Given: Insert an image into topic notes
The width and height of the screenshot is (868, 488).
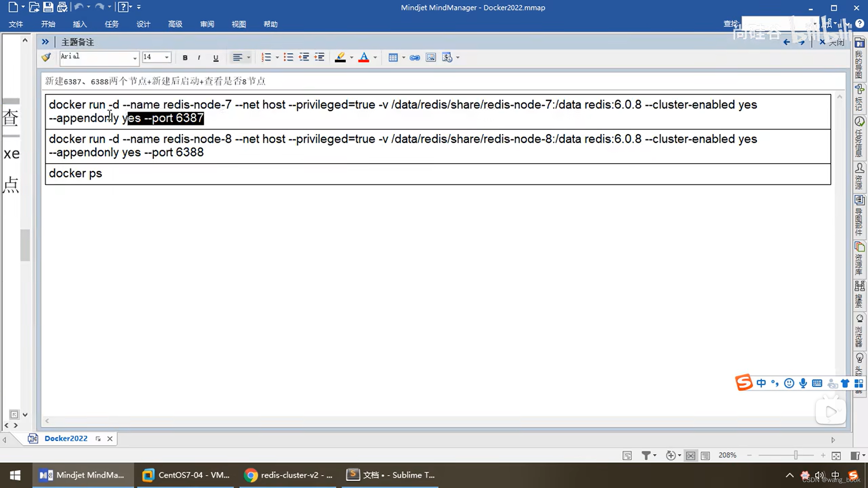Looking at the screenshot, I should click(431, 57).
